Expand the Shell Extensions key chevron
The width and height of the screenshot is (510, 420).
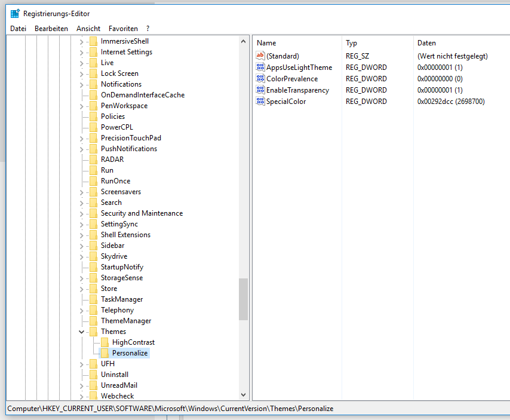[x=81, y=235]
